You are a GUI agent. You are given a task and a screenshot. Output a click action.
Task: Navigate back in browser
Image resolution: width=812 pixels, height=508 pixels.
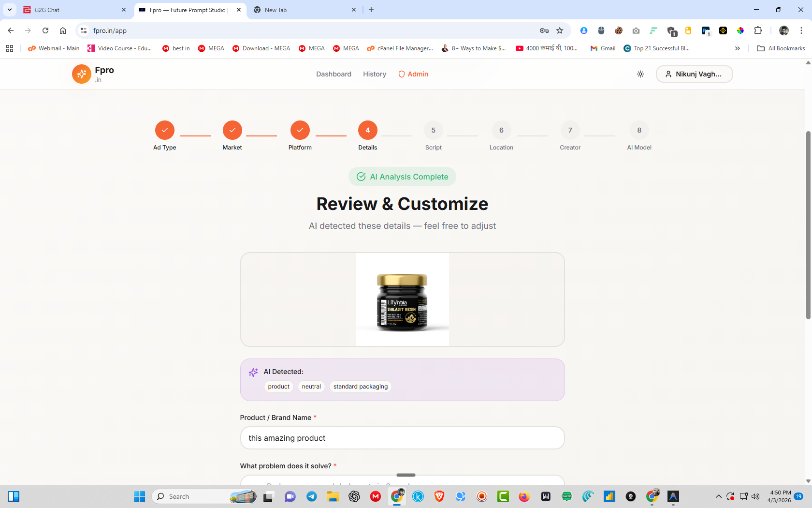point(11,30)
